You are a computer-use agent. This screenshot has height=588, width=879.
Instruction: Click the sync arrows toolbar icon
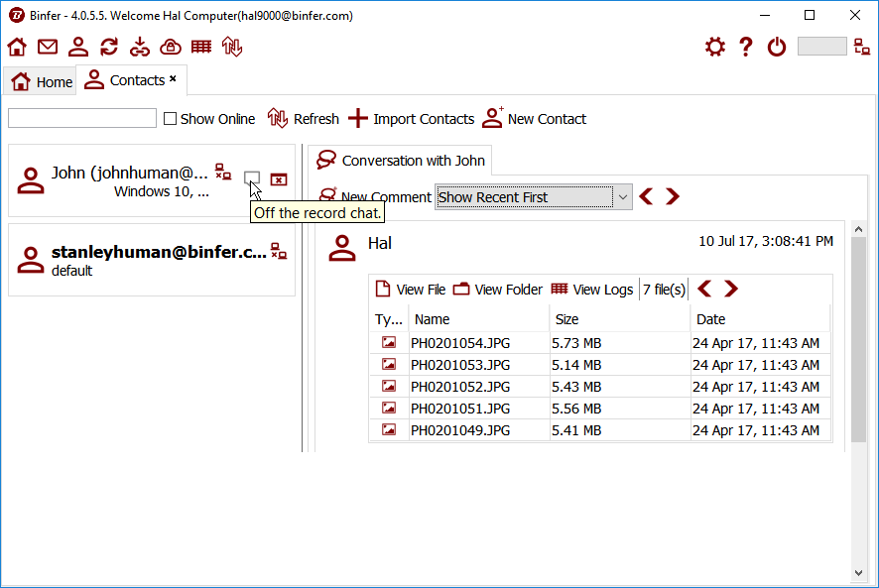pyautogui.click(x=109, y=47)
